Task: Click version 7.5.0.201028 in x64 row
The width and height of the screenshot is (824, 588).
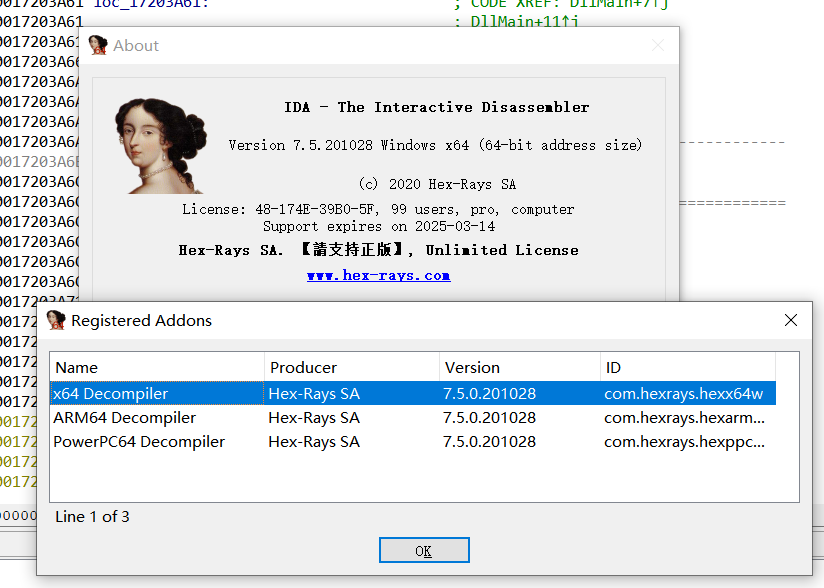Action: pyautogui.click(x=489, y=394)
